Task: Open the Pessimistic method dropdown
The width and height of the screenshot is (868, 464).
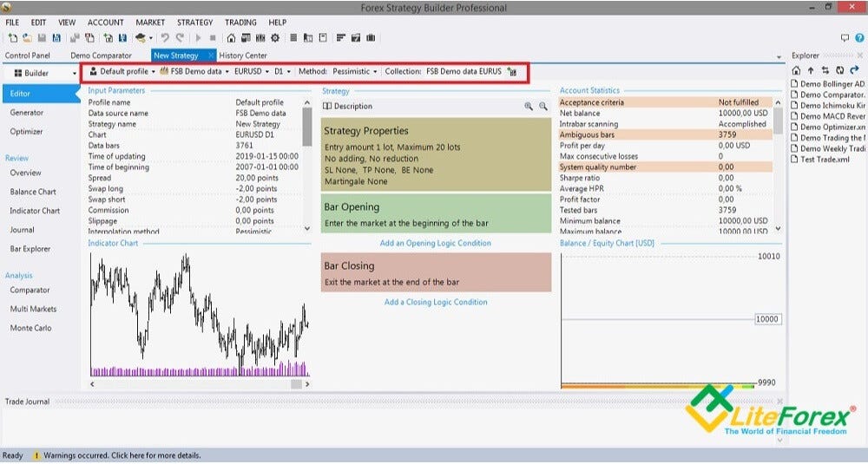Action: [x=354, y=71]
